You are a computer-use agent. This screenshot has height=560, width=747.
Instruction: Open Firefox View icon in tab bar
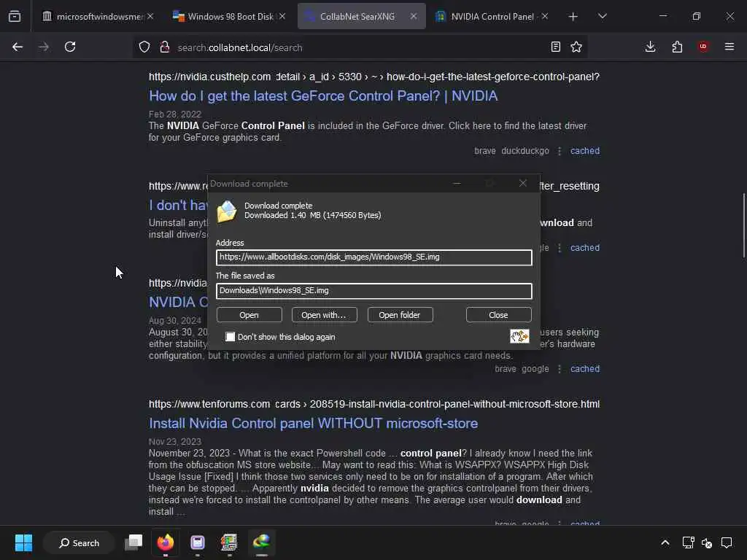coord(15,16)
